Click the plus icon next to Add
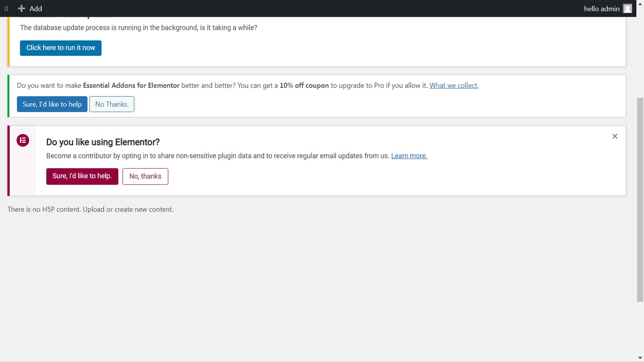The image size is (644, 362). [x=21, y=8]
